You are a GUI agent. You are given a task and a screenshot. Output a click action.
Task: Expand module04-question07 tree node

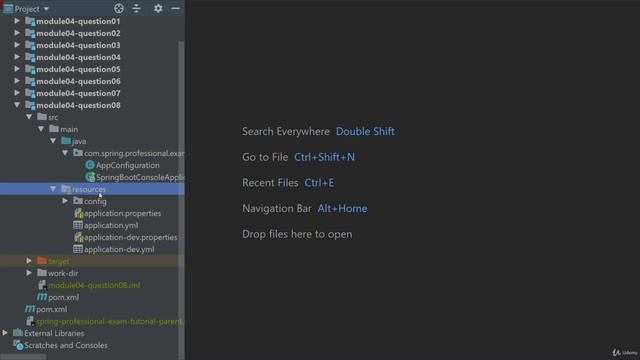(x=17, y=93)
